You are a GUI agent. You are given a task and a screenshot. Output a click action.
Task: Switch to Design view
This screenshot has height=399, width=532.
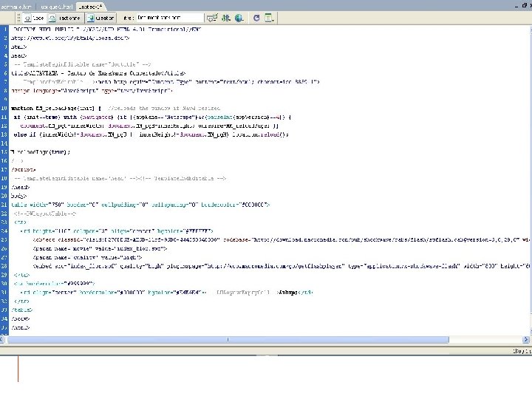click(100, 18)
